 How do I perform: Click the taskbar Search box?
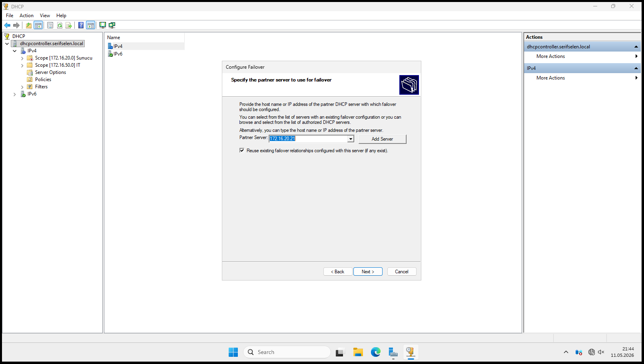287,352
